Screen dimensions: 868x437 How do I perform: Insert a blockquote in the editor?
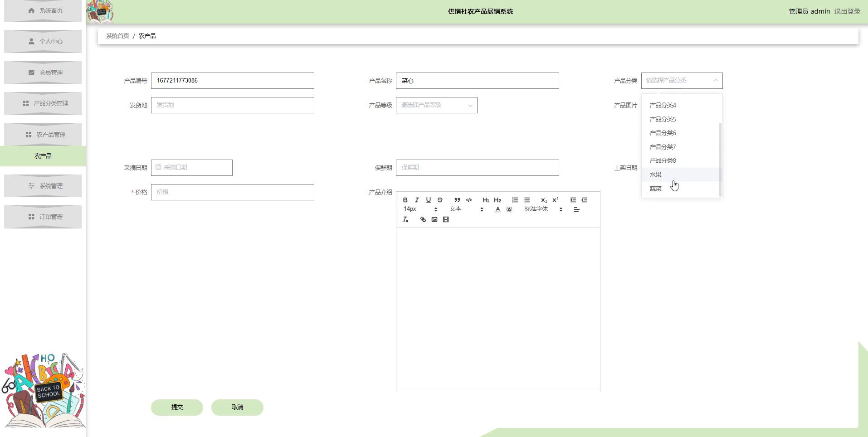[x=457, y=200]
